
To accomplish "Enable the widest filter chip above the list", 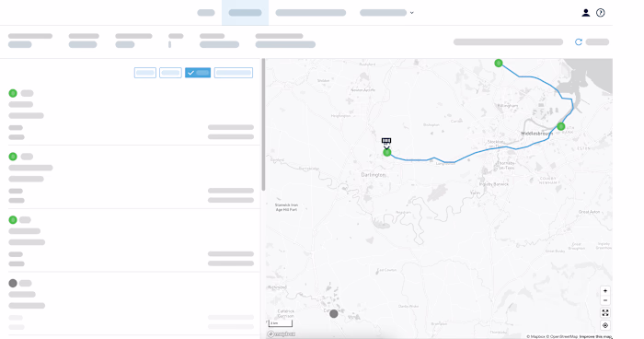I will 234,73.
